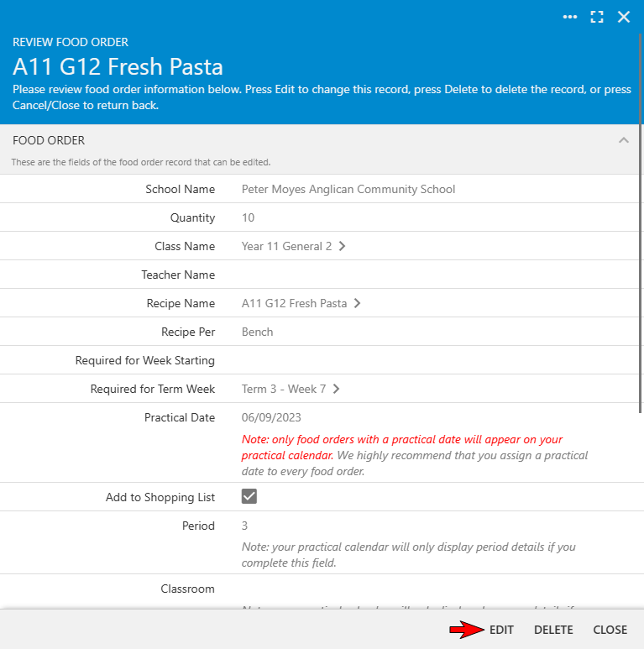Open the Term 3 - Week 7 link
This screenshot has height=649, width=644.
(284, 390)
